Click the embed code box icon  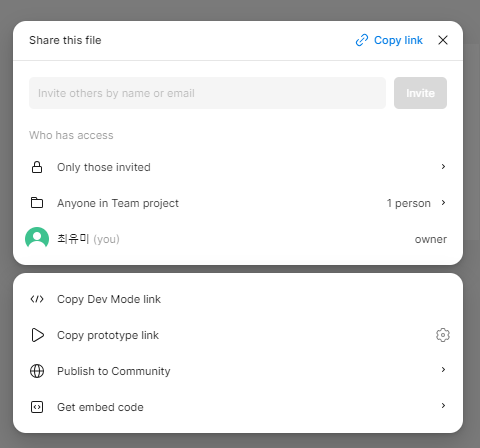[37, 407]
